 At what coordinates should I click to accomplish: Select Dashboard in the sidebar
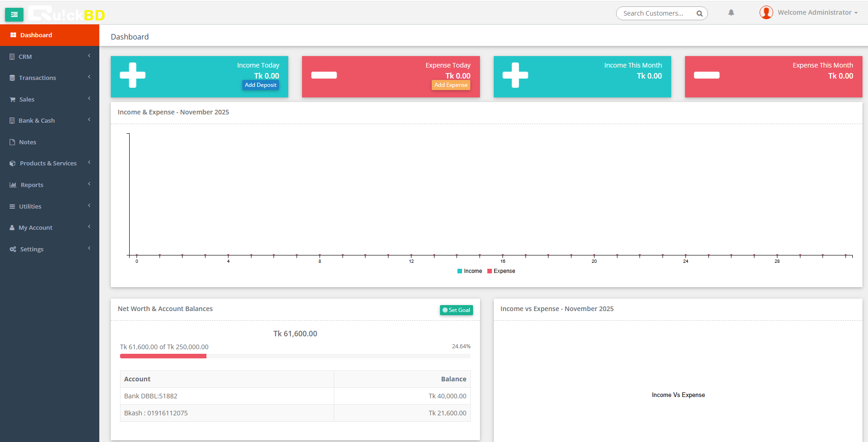pos(36,35)
